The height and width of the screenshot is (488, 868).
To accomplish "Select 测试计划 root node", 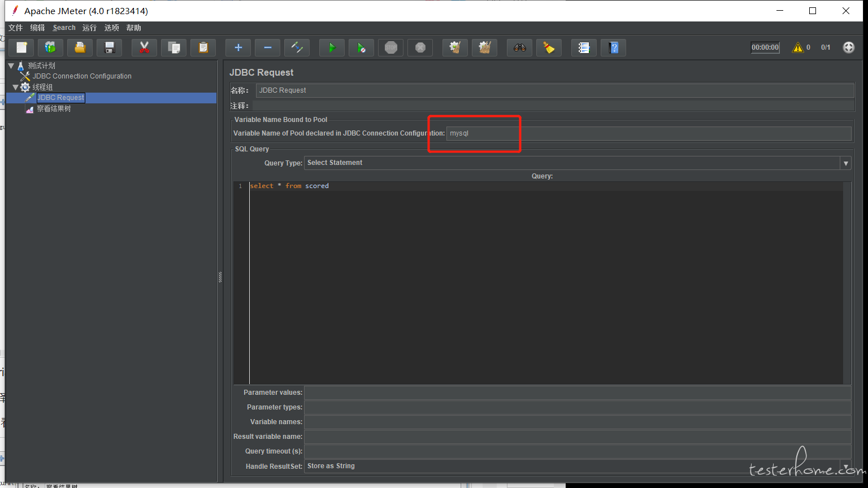I will [x=41, y=66].
